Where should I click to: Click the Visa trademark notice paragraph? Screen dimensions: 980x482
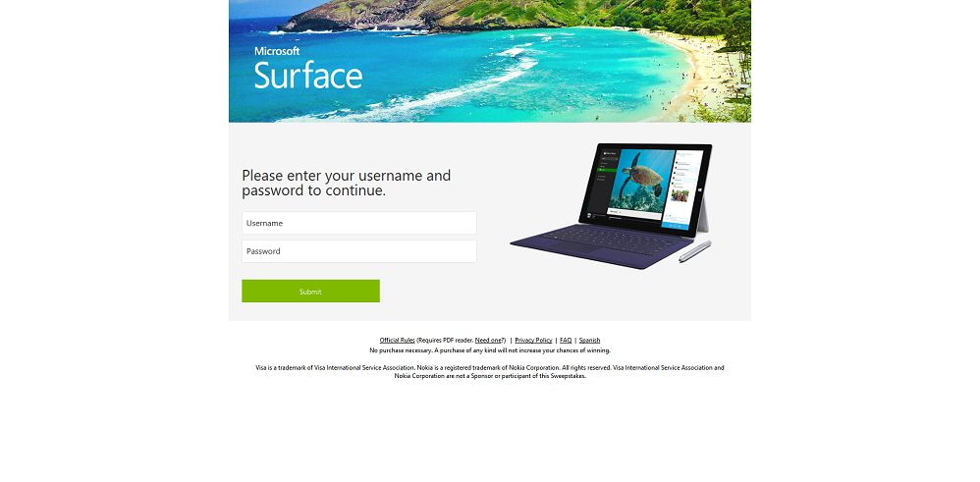490,372
